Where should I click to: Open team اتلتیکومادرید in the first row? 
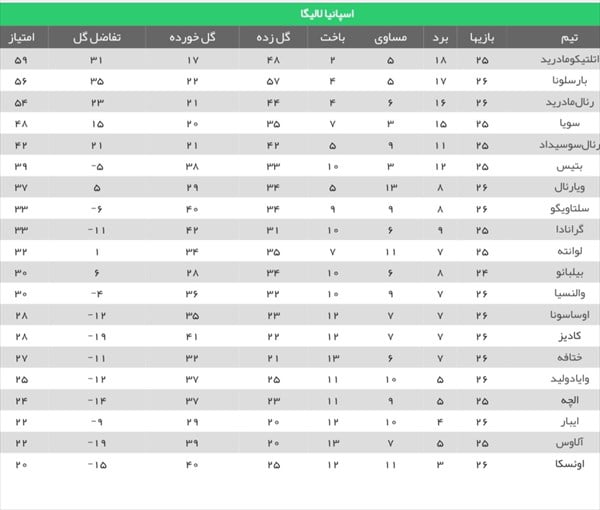click(x=558, y=60)
